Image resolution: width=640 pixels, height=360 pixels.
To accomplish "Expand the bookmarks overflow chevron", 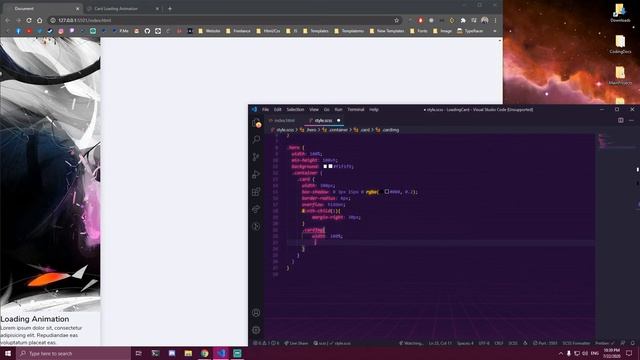I will coord(495,31).
